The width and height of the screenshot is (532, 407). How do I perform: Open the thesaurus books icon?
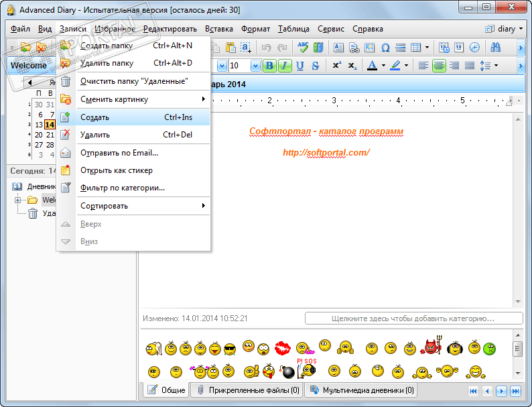click(x=318, y=48)
